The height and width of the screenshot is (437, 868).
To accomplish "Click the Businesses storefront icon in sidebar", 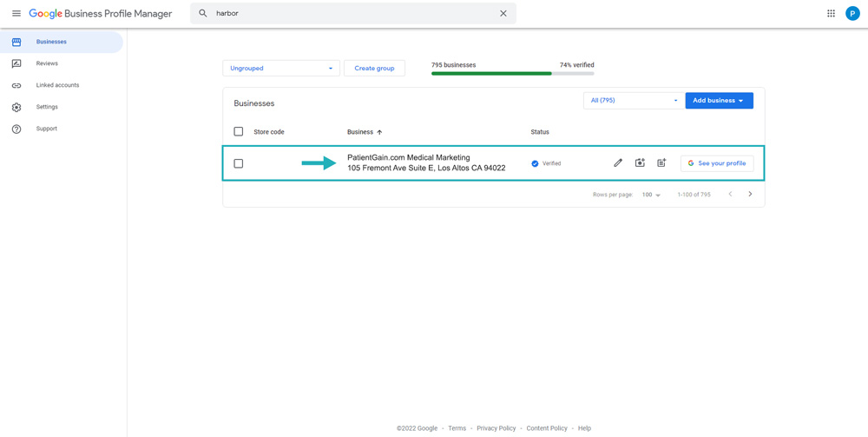I will coord(16,42).
